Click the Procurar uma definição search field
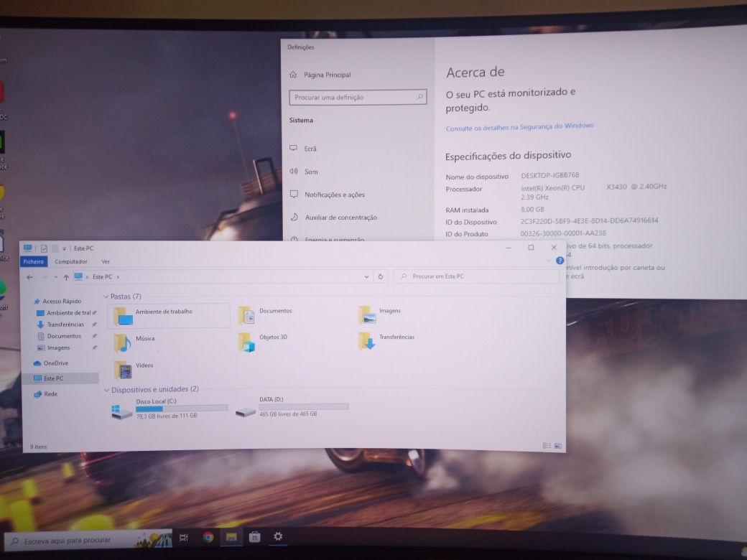The image size is (747, 560). pos(358,97)
